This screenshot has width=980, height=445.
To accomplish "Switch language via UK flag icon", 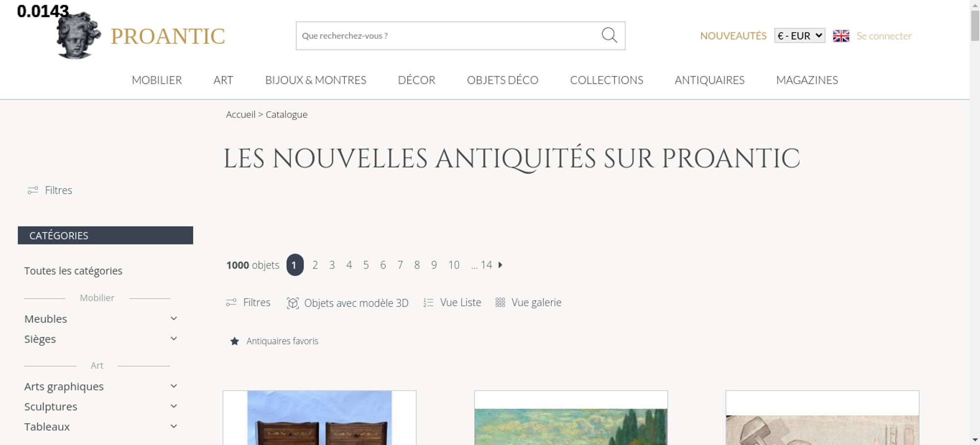I will tap(841, 36).
